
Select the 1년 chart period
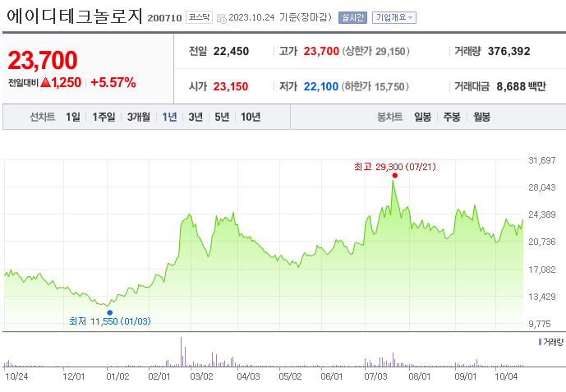point(170,117)
